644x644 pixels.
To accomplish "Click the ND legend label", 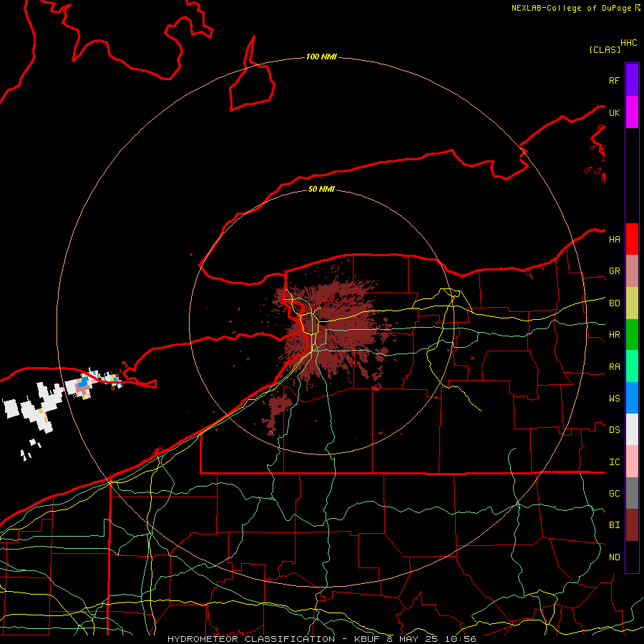I will click(614, 557).
